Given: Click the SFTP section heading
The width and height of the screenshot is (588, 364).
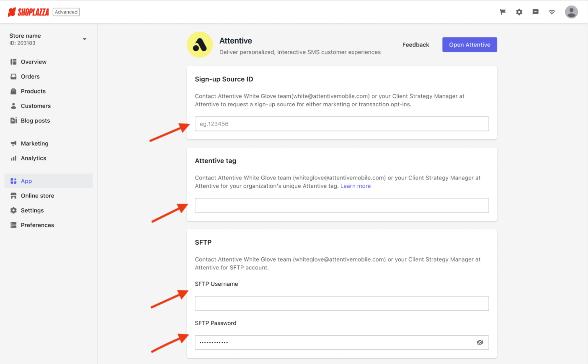Looking at the screenshot, I should point(203,242).
